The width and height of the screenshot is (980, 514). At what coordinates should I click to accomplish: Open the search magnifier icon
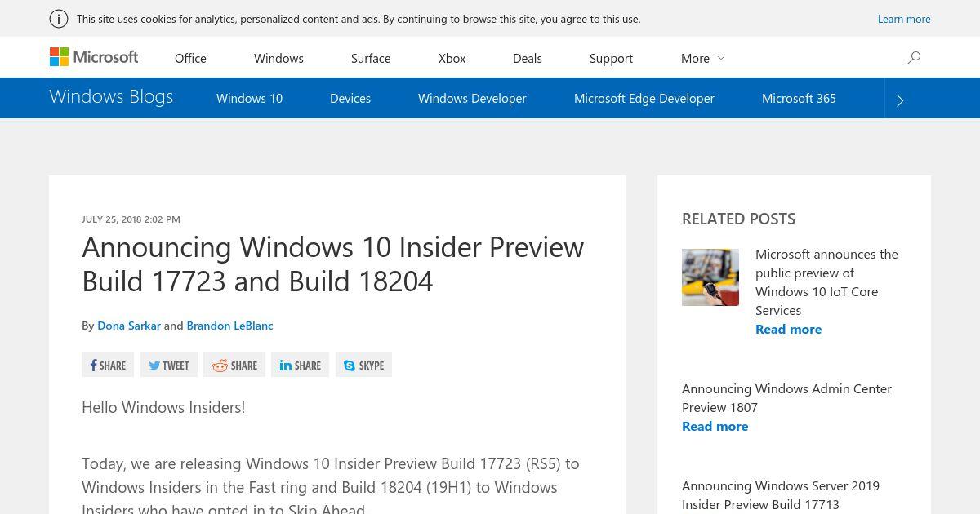[914, 57]
